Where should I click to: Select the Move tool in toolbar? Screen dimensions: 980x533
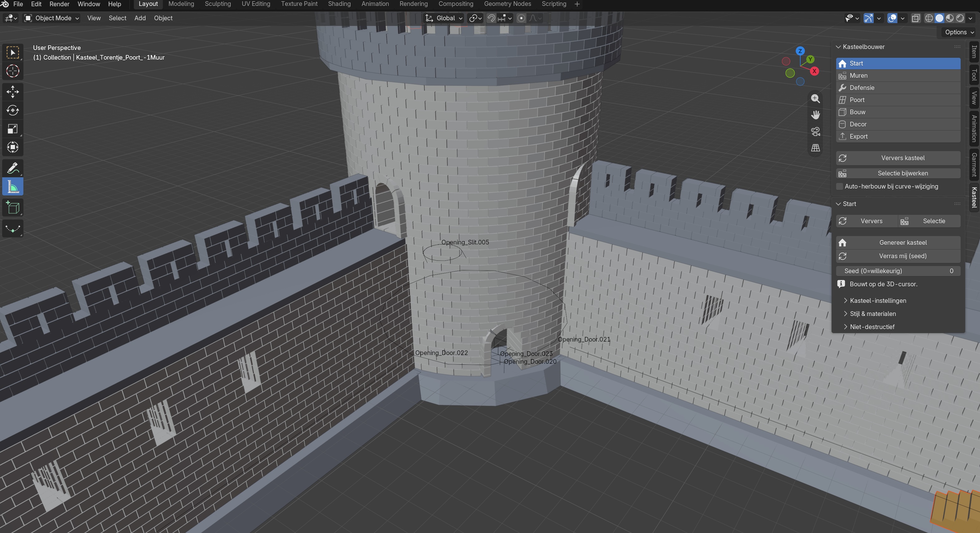pos(12,92)
